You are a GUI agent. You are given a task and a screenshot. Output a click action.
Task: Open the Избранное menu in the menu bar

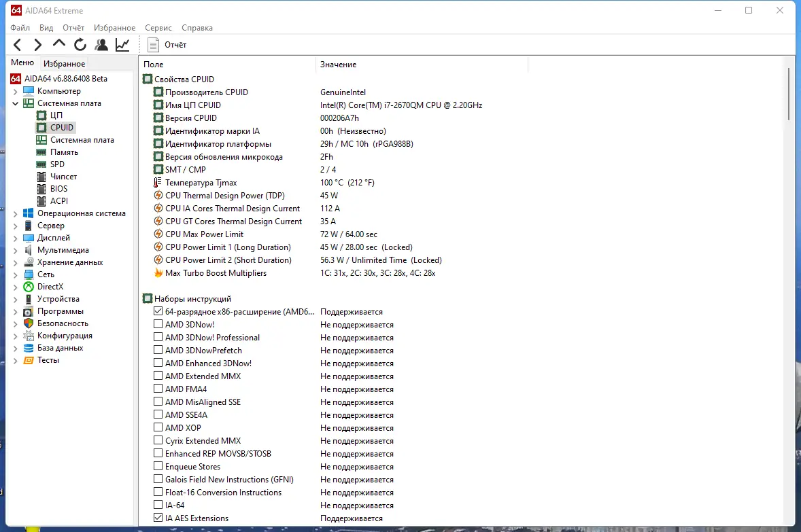point(114,28)
